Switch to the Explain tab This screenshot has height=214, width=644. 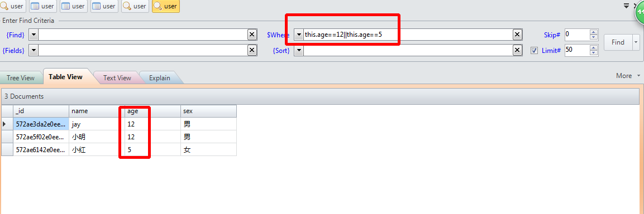click(x=160, y=78)
